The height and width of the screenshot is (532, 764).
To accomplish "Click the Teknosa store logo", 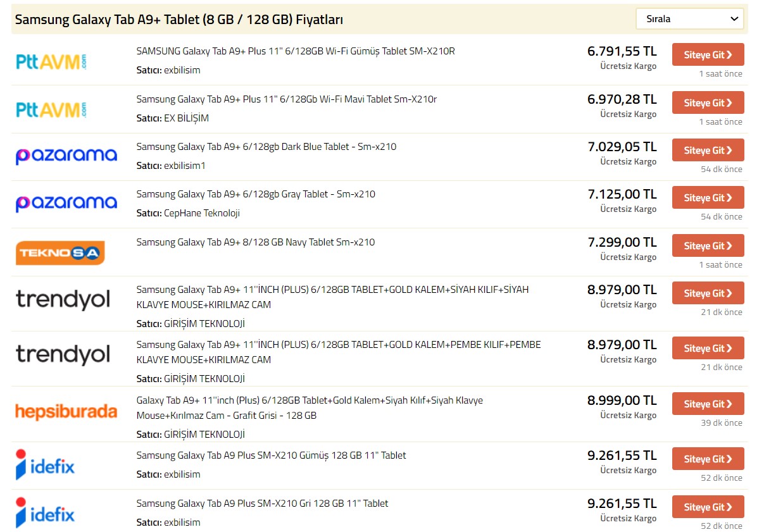I will pos(60,252).
